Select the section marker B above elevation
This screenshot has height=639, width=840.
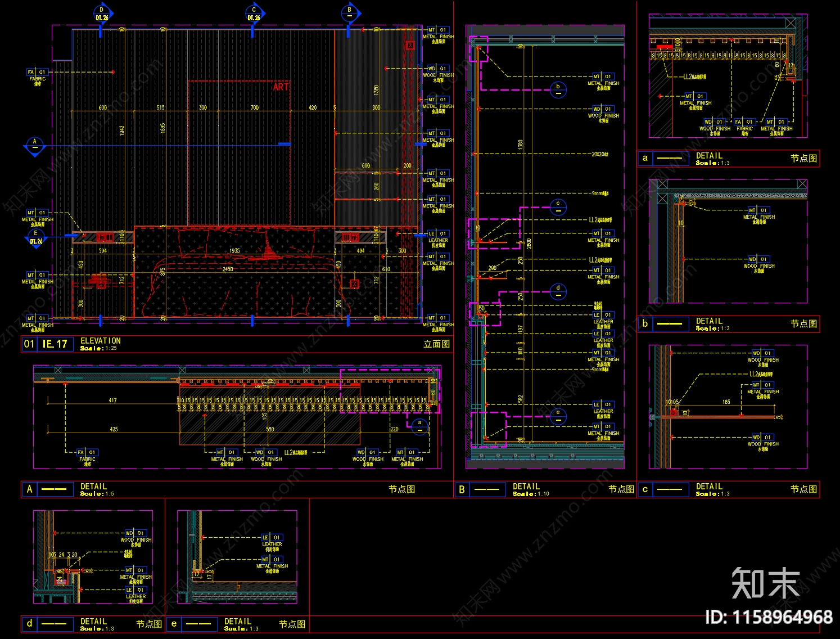[x=350, y=13]
